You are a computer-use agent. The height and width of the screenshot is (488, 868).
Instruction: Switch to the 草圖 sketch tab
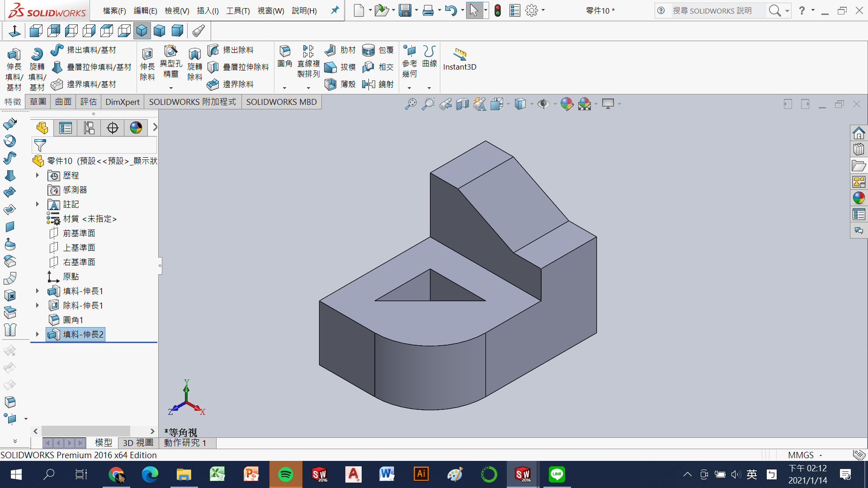tap(38, 102)
